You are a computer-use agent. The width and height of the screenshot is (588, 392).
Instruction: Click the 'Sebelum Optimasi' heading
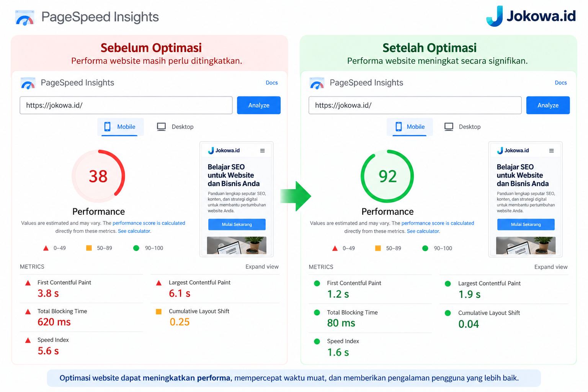[151, 48]
